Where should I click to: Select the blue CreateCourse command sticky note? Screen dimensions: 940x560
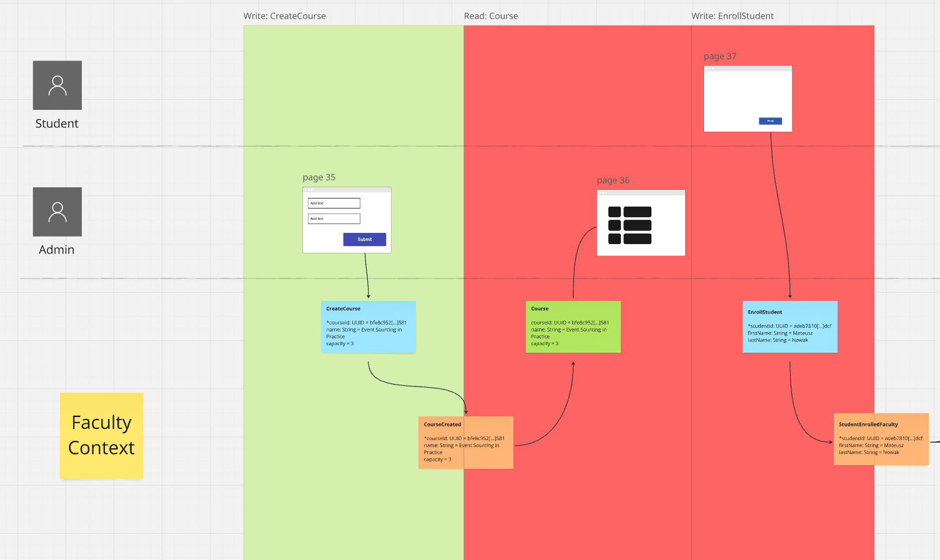[368, 327]
